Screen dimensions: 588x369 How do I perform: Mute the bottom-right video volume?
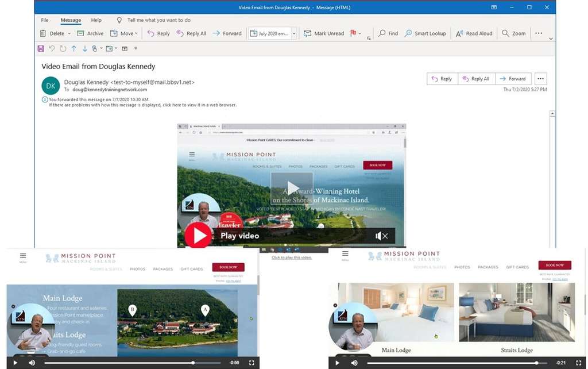[x=354, y=363]
